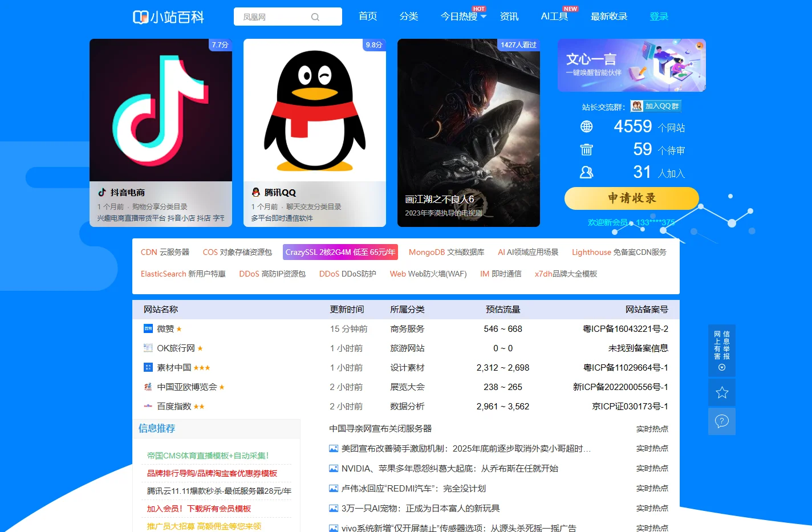
Task: Click the 小站百科 site logo
Action: (168, 17)
